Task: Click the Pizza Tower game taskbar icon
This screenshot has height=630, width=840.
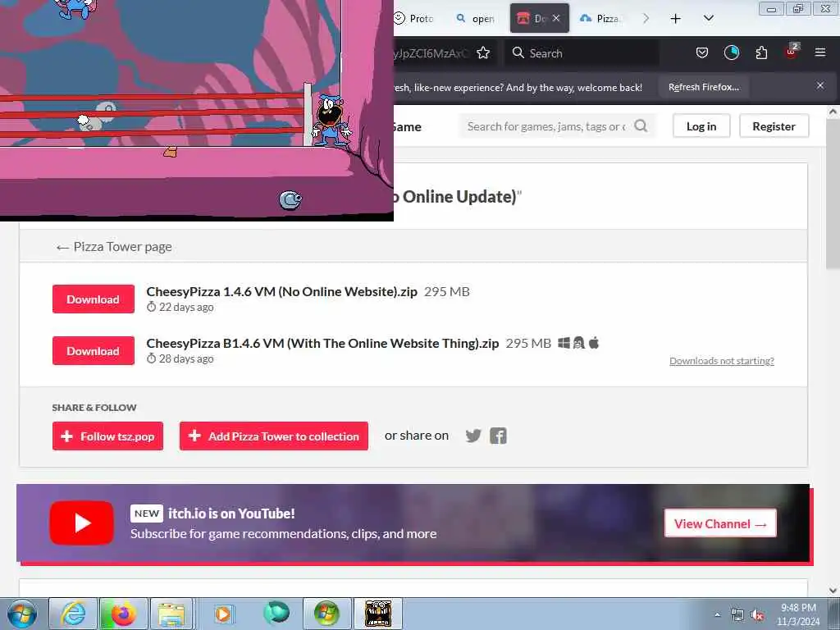Action: click(x=378, y=614)
